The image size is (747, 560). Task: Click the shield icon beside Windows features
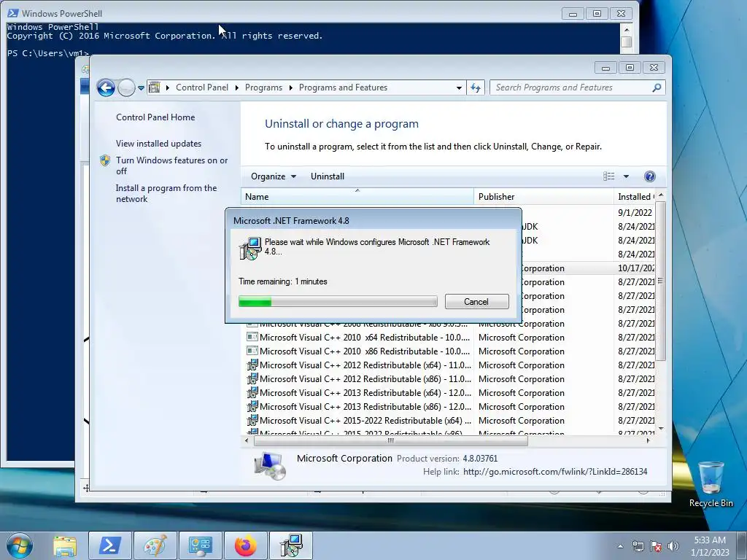[x=105, y=160]
